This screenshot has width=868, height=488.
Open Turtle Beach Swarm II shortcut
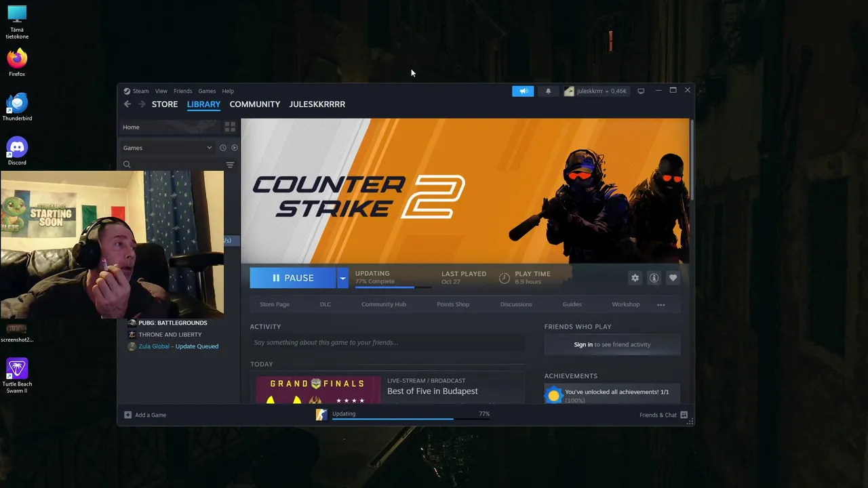tap(17, 375)
